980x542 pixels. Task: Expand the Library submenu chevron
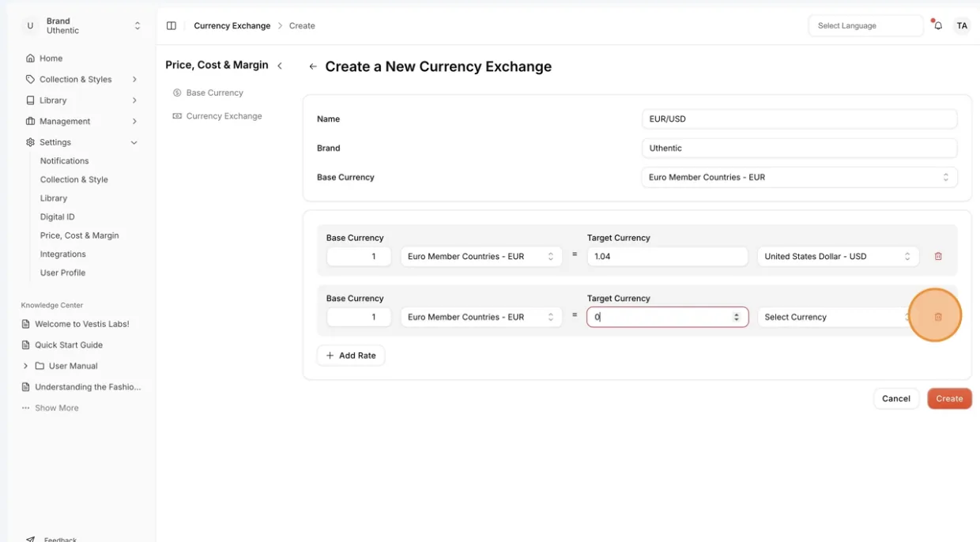point(134,100)
